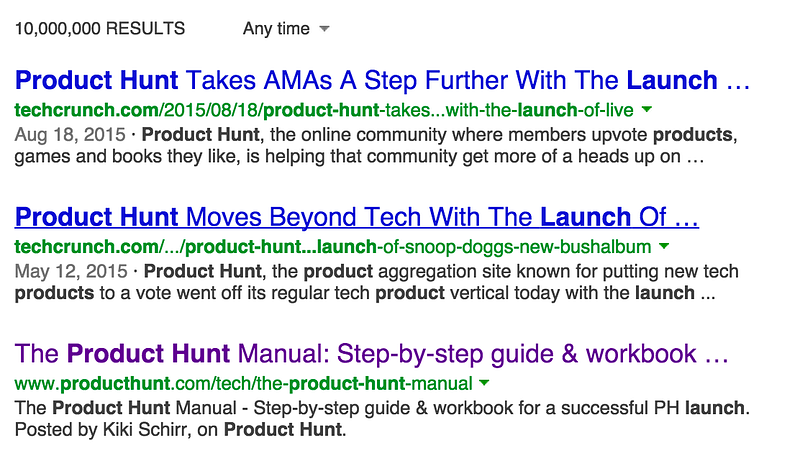Image resolution: width=800 pixels, height=463 pixels.
Task: Expand the arrow beside the techcrunch.com/2015/08/18 URL
Action: (646, 109)
